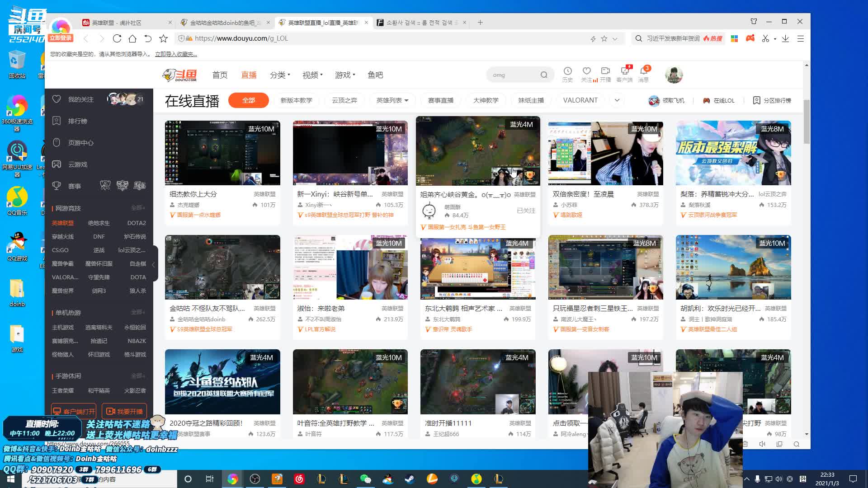
Task: Expand the 游戏 dropdown in Douyu nav
Action: (345, 75)
